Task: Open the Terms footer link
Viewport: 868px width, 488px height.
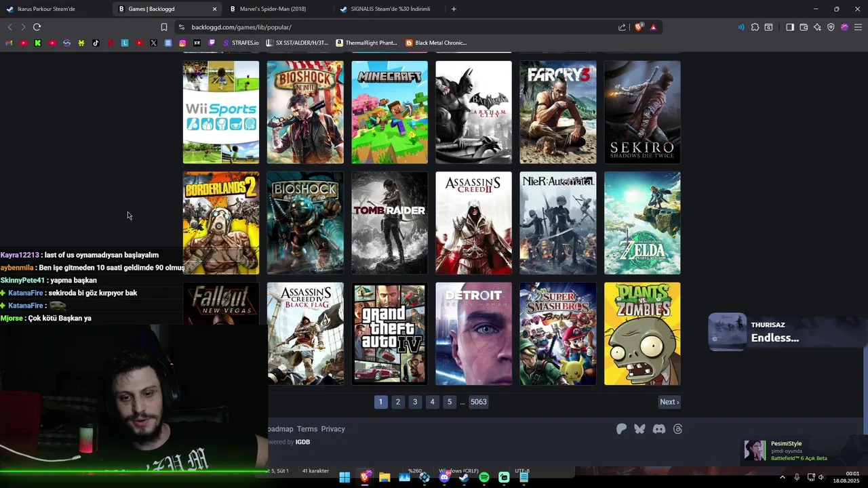Action: 307,429
